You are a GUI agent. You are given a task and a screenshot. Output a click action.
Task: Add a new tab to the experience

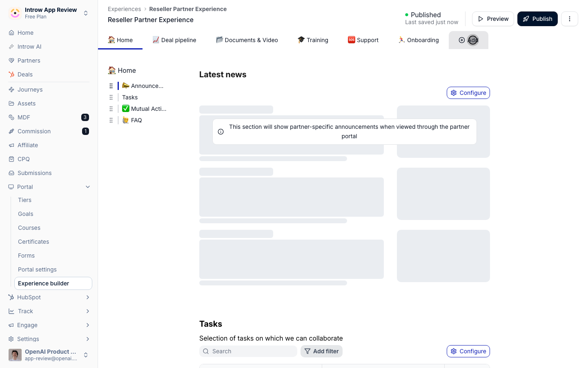[468, 40]
